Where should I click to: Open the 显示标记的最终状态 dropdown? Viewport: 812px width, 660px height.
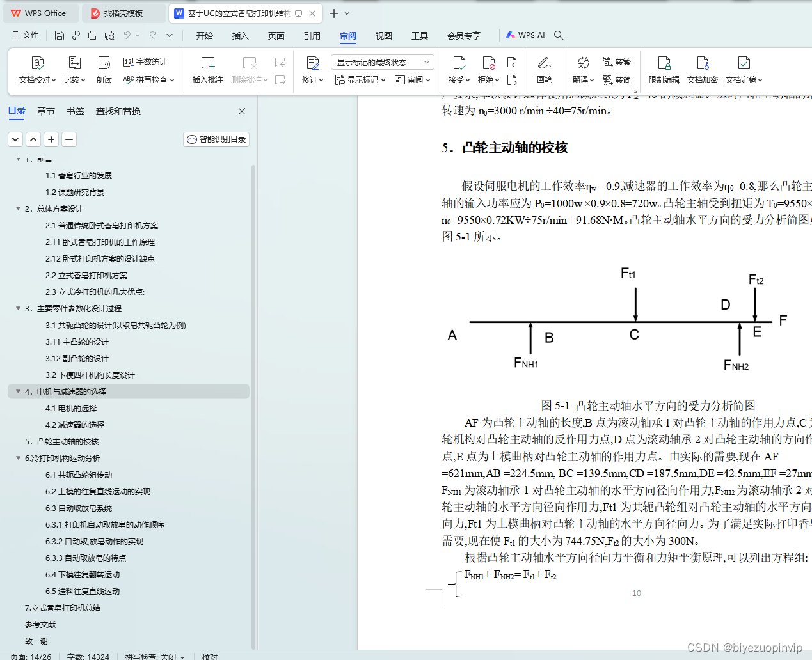pyautogui.click(x=383, y=62)
